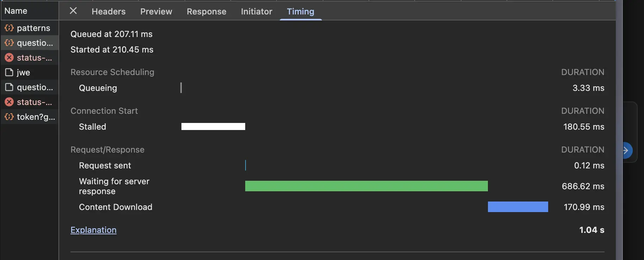Switch to the Headers tab
Image resolution: width=644 pixels, height=260 pixels.
(109, 12)
